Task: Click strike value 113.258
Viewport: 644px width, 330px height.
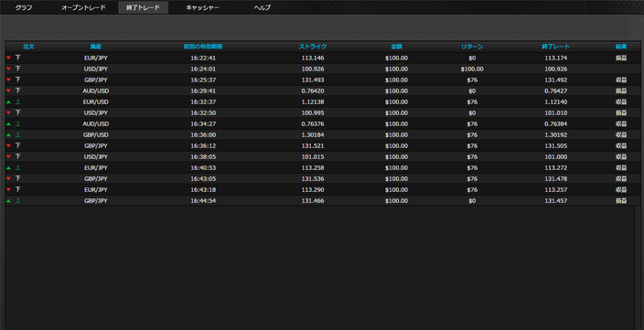Action: coord(313,168)
